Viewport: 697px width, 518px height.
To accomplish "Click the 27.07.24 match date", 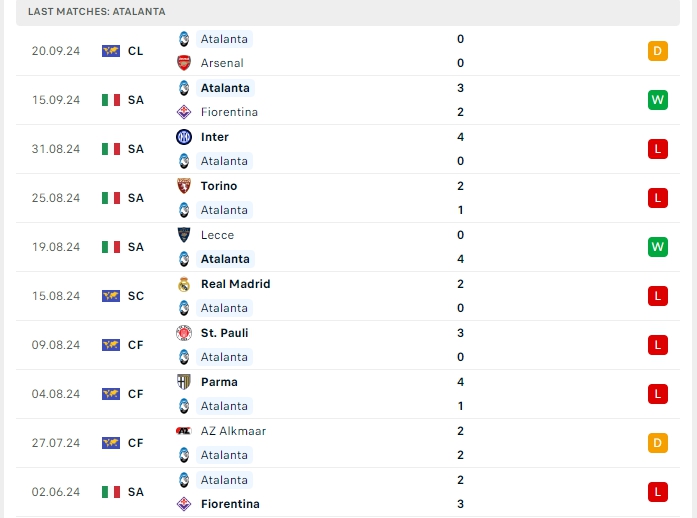I will 56,443.
